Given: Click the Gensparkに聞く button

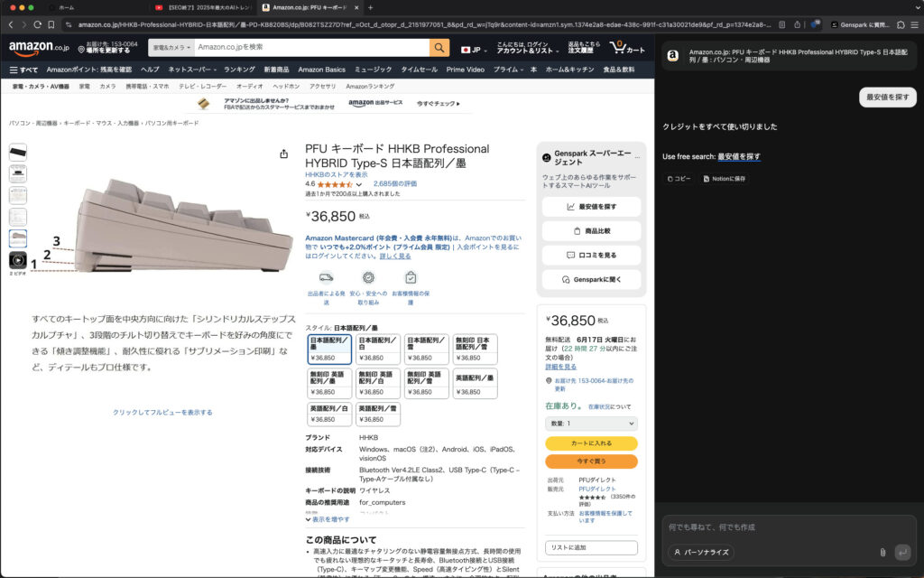Looking at the screenshot, I should (591, 280).
